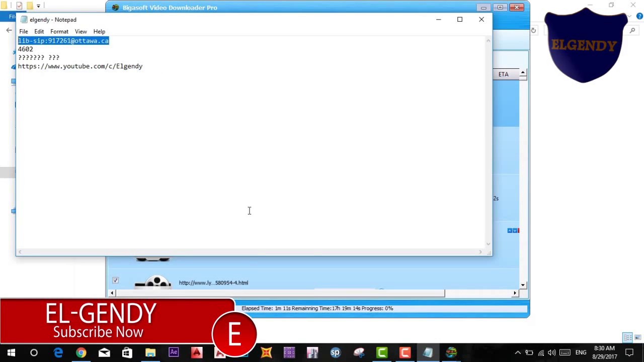Expand Customize Quick Access Toolbar dropdown
Screen dimensions: 644x362
point(38,6)
